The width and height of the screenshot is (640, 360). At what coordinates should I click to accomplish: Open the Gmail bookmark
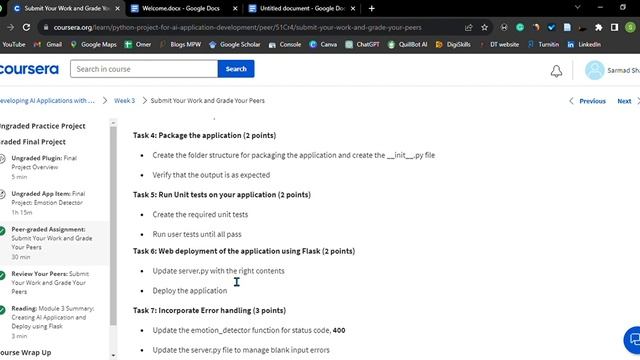tap(48, 44)
